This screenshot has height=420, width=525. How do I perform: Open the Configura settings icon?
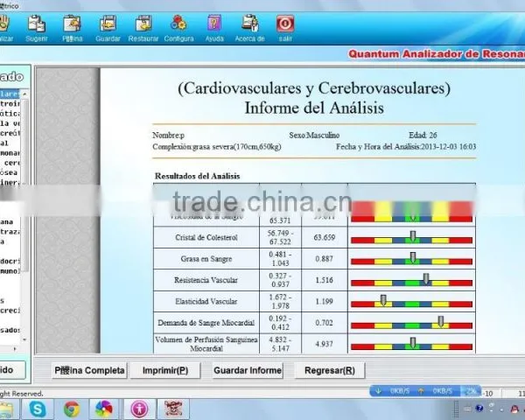coord(178,24)
